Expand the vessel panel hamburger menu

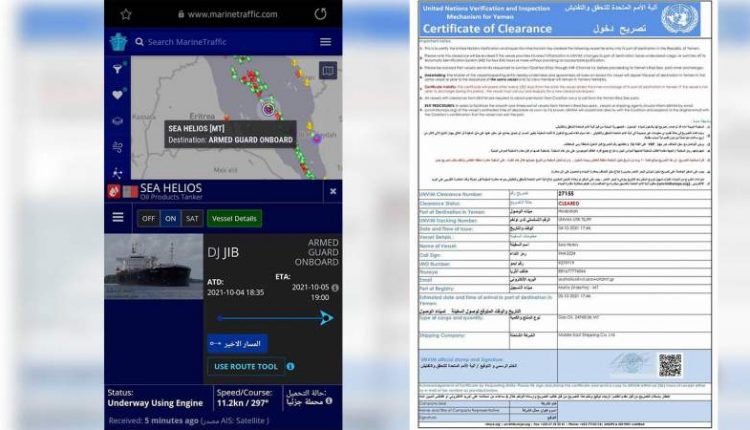pos(118,218)
